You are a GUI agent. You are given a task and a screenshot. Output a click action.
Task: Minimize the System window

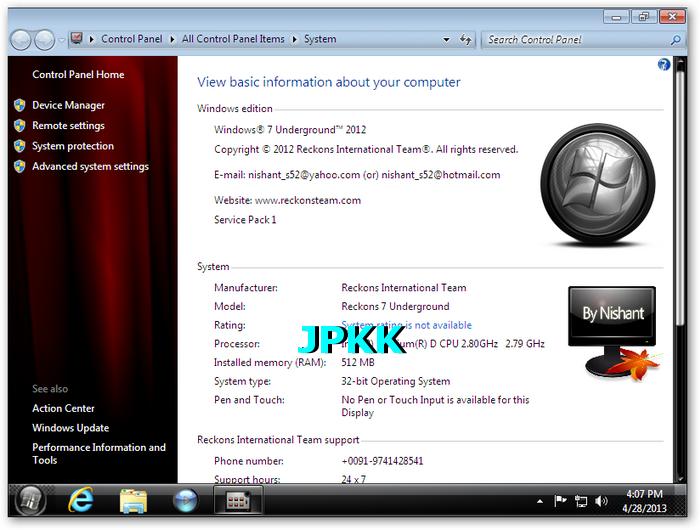617,17
